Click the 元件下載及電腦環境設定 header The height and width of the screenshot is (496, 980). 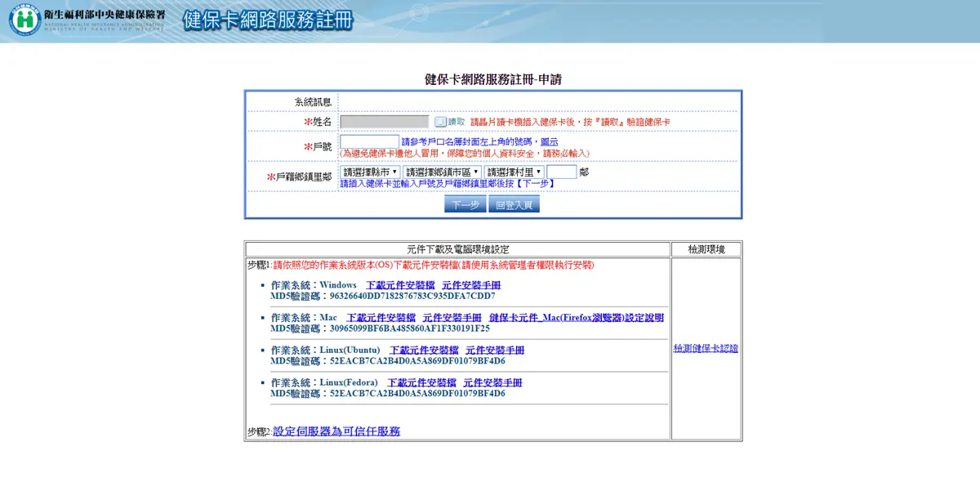458,249
